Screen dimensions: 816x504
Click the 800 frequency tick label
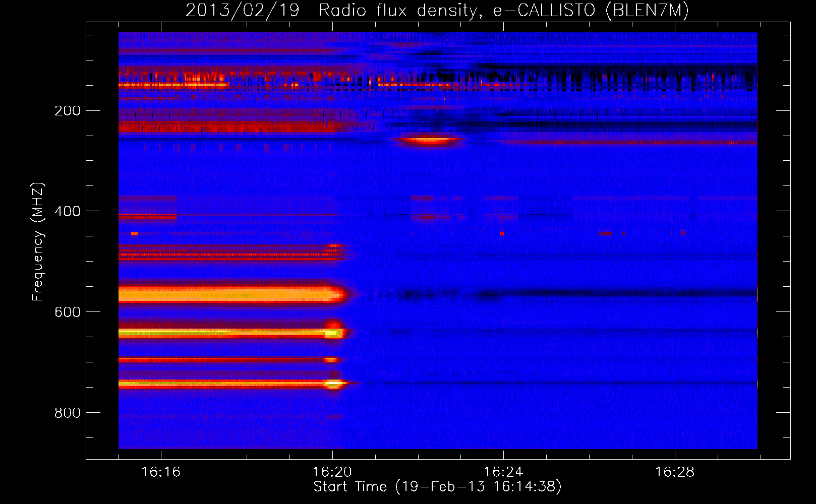[68, 413]
